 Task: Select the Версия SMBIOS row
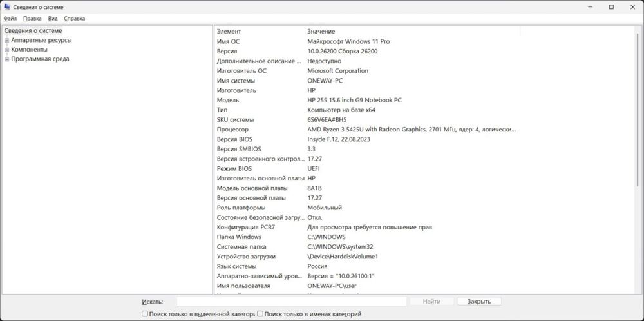point(366,149)
